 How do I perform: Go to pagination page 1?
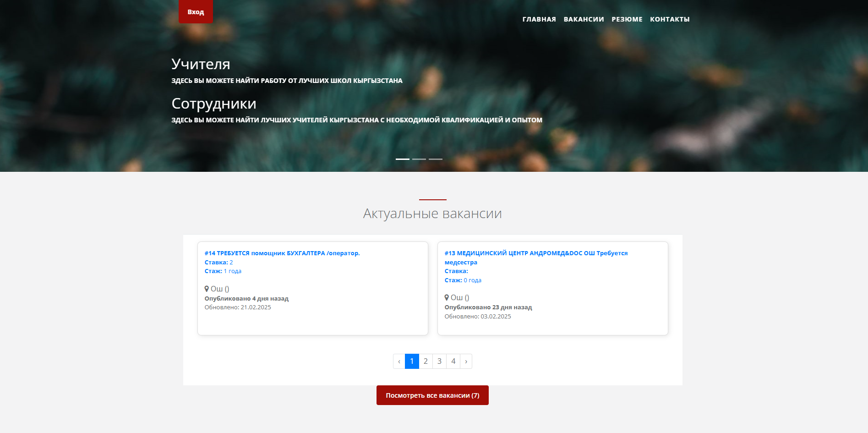(412, 361)
